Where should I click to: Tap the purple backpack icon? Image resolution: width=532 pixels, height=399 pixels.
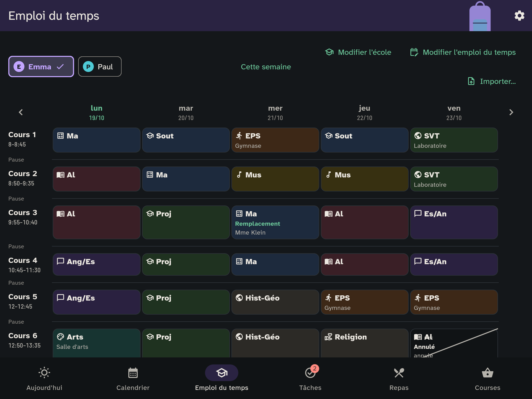coord(480,16)
